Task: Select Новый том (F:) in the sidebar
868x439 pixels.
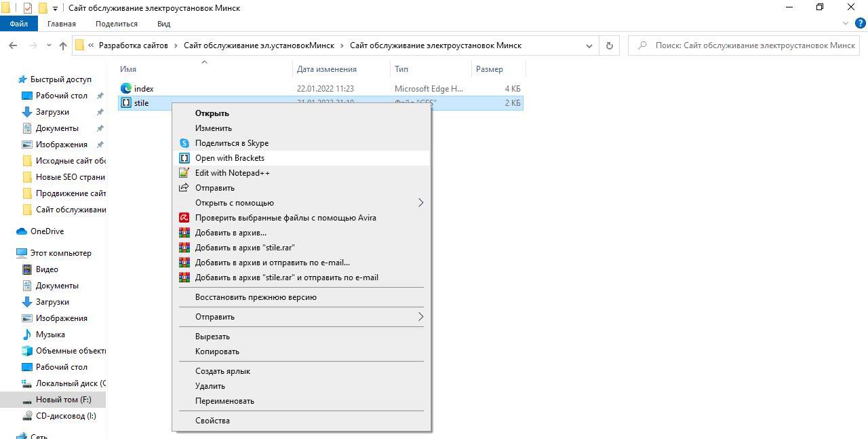Action: [x=63, y=400]
